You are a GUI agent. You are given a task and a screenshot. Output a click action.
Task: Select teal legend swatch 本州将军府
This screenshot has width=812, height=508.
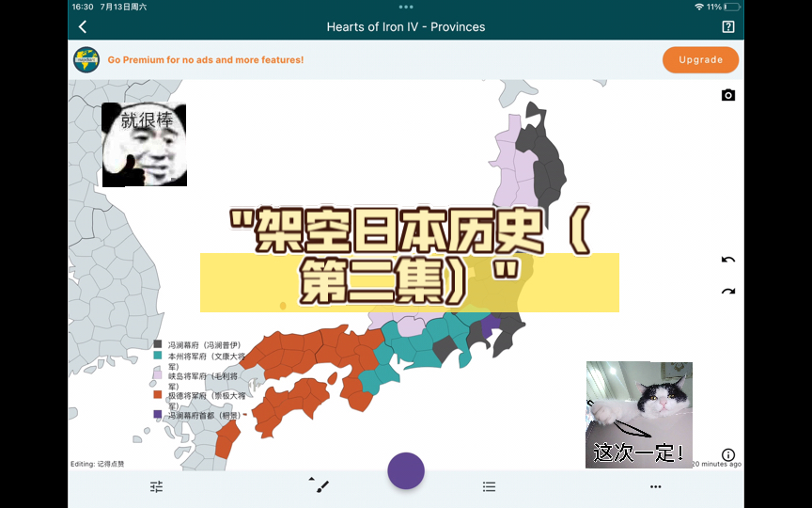[158, 356]
